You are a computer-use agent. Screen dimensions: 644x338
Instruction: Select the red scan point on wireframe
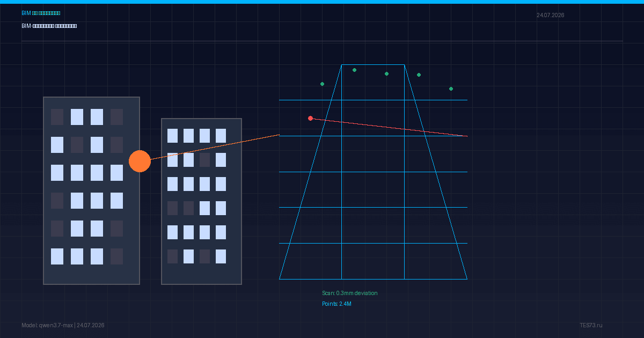[310, 118]
